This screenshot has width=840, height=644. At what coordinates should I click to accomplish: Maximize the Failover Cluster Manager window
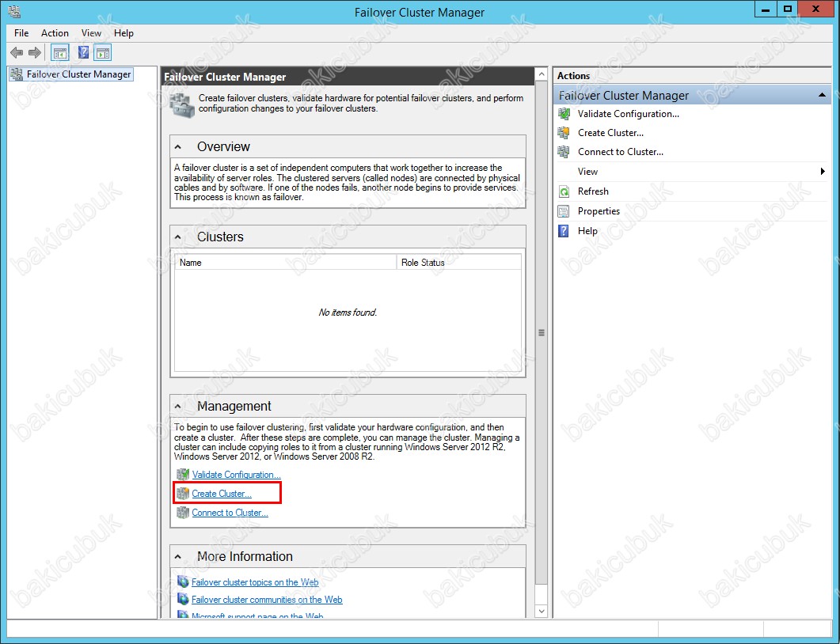coord(787,9)
